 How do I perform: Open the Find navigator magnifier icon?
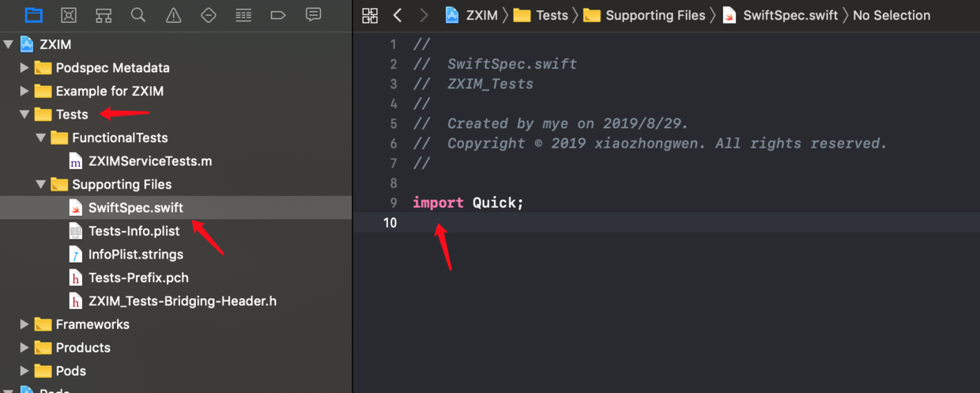(x=138, y=15)
